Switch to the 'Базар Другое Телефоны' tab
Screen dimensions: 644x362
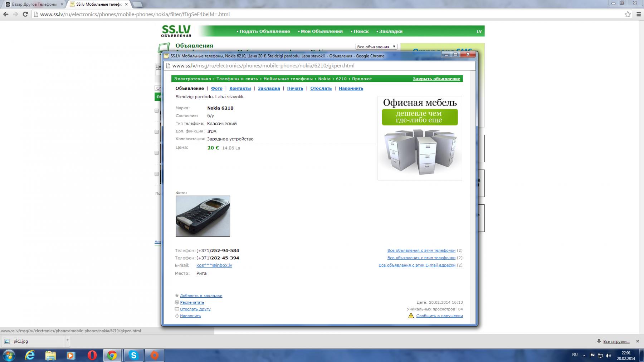pyautogui.click(x=34, y=4)
